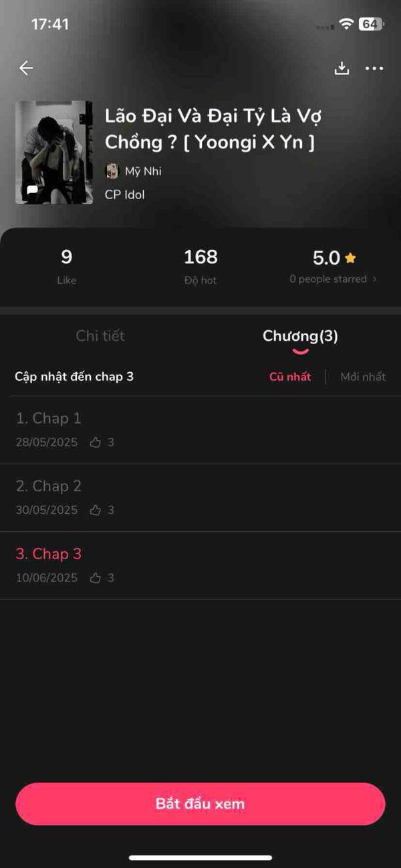Tap author Mỹ Nhi's avatar icon
Viewport: 401px width, 868px height.
[112, 171]
